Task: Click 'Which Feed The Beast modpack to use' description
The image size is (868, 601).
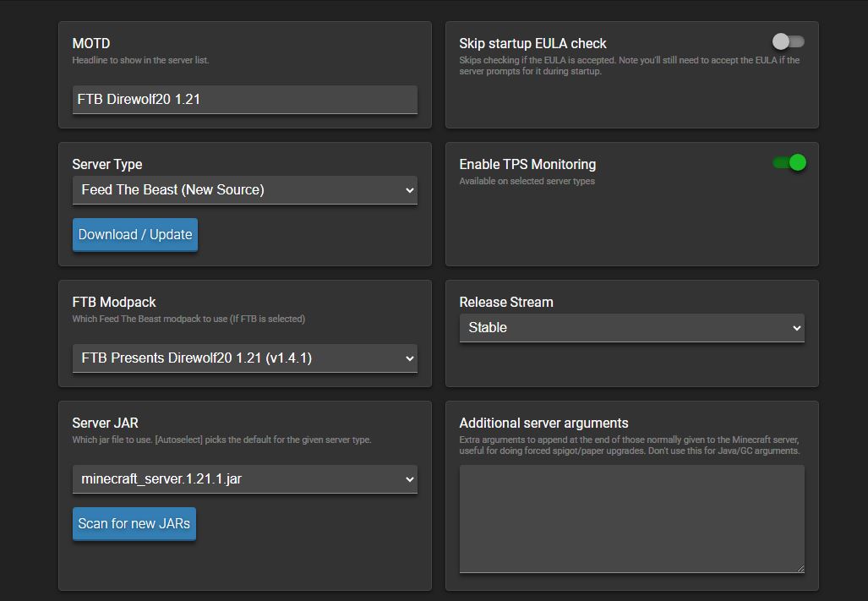Action: (188, 319)
